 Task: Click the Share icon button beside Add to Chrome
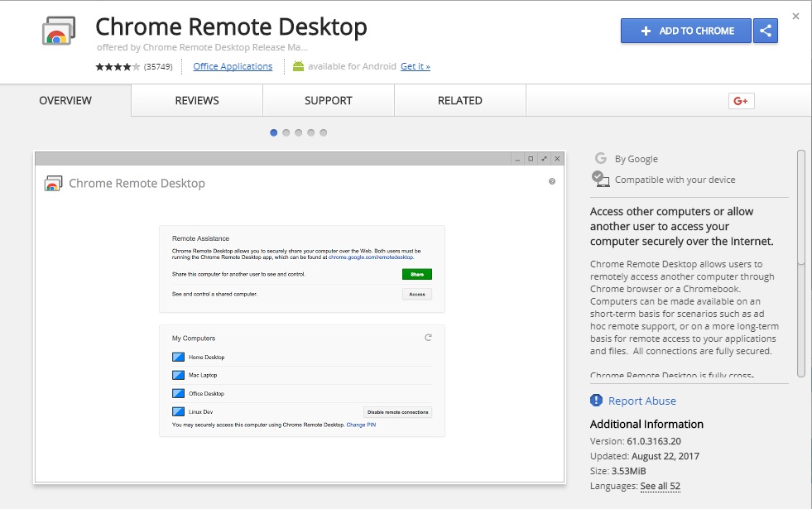pos(766,31)
